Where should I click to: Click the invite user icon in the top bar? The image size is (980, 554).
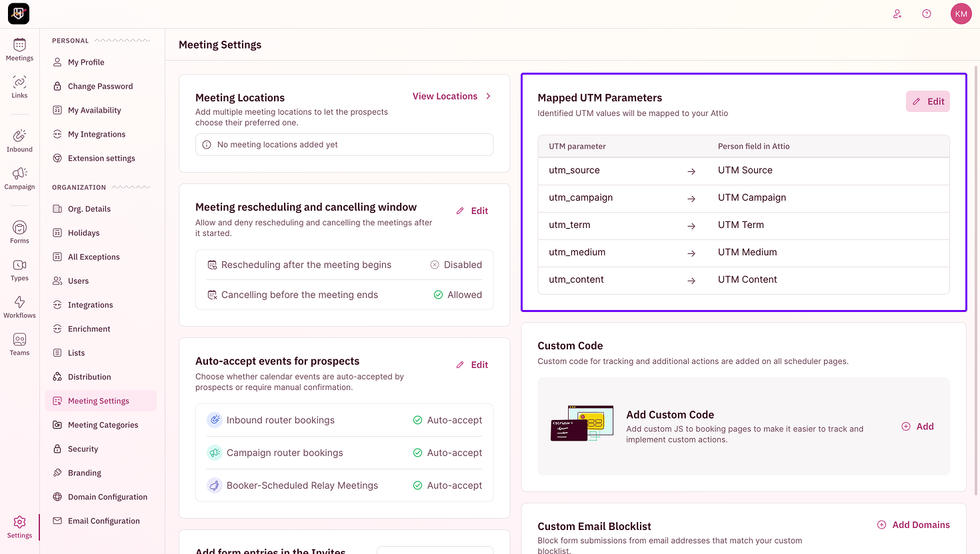click(897, 14)
